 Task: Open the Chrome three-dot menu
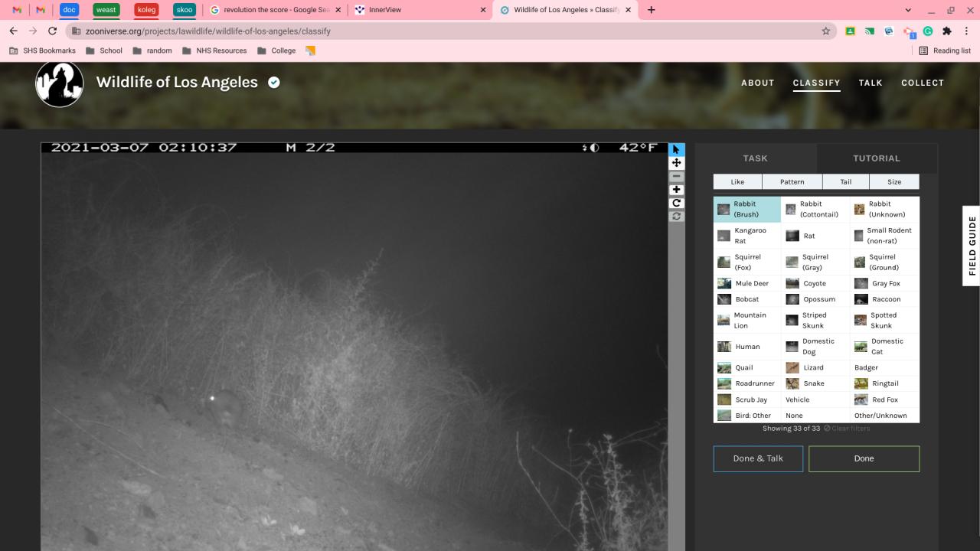coord(967,31)
